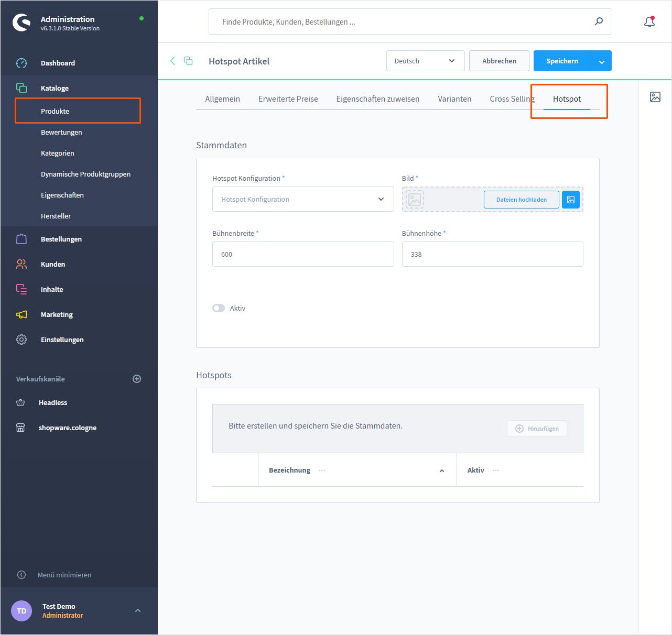Open Bewertungen in the sidebar
The image size is (672, 635).
click(61, 132)
